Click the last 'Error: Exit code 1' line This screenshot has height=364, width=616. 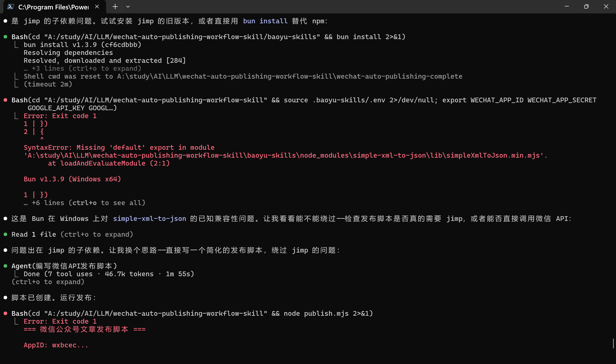pyautogui.click(x=60, y=321)
